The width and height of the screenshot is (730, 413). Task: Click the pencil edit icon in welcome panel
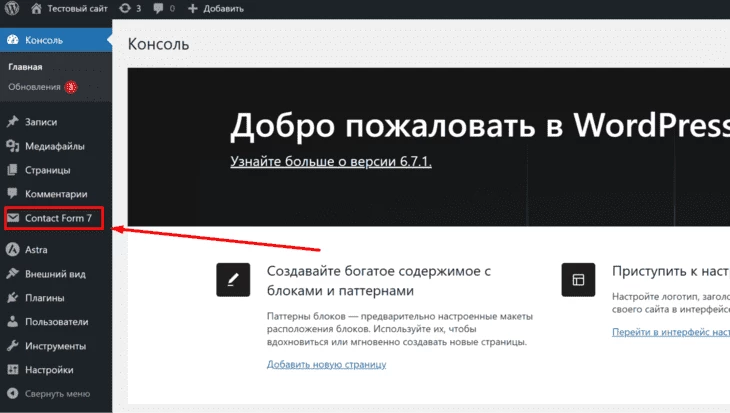[233, 279]
